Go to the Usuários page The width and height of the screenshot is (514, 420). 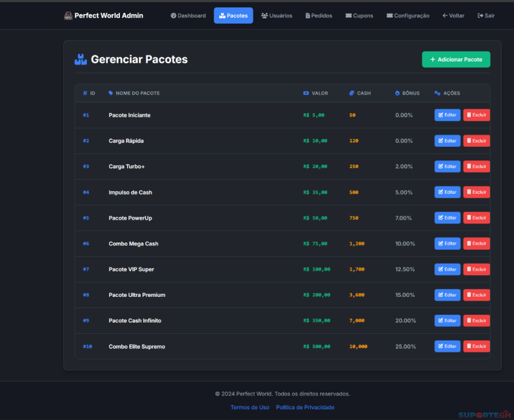click(x=276, y=16)
